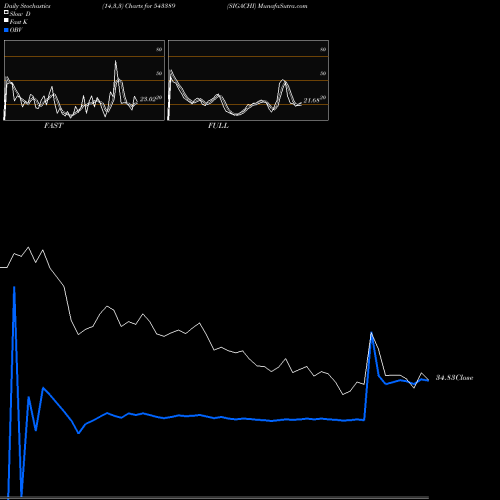500x500 pixels.
Task: Click the 'Daily Stochastics' title text
Action: tap(27, 6)
